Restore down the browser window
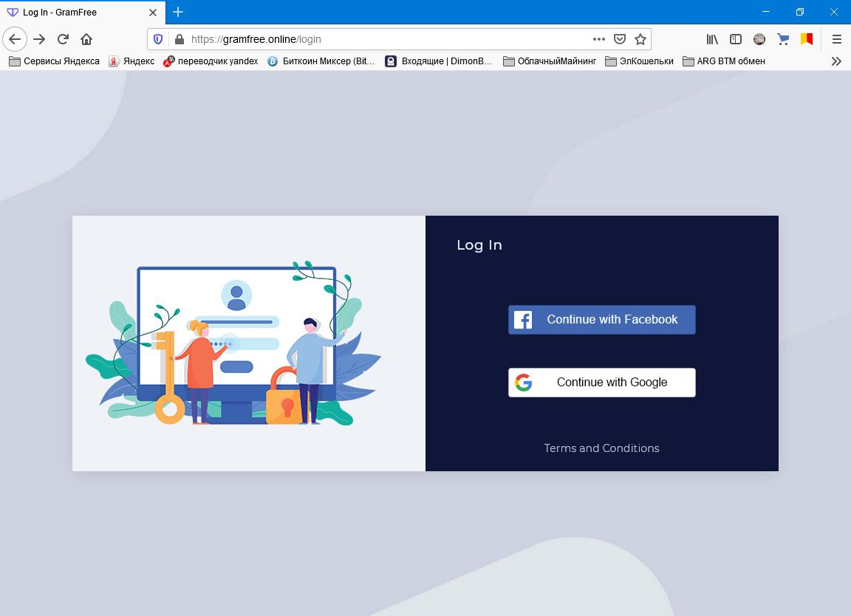Image resolution: width=851 pixels, height=616 pixels. click(799, 12)
